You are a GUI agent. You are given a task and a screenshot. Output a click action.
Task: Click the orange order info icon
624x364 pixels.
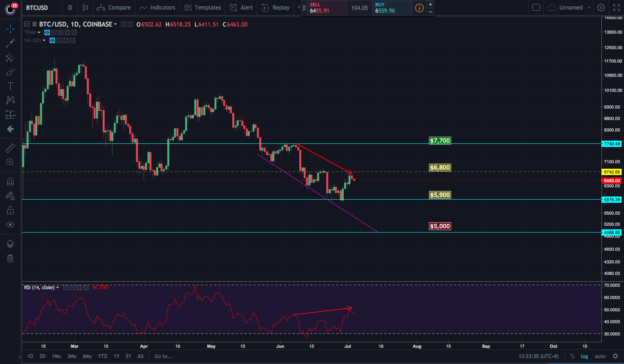coord(419,8)
